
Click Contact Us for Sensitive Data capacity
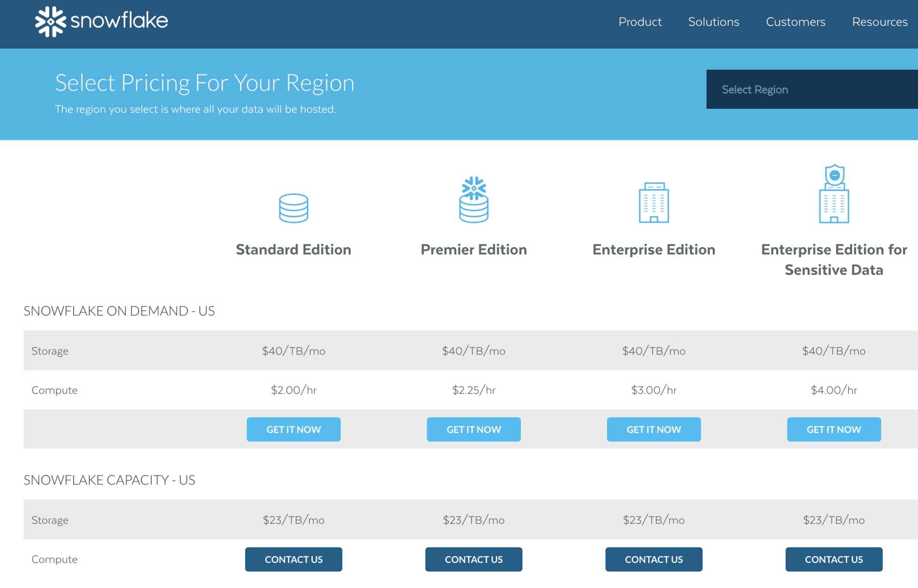pos(833,559)
